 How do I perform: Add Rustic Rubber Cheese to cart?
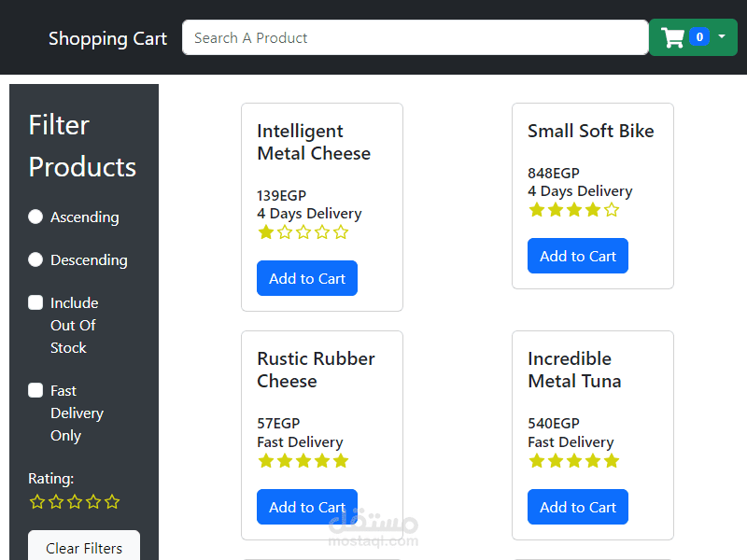307,506
